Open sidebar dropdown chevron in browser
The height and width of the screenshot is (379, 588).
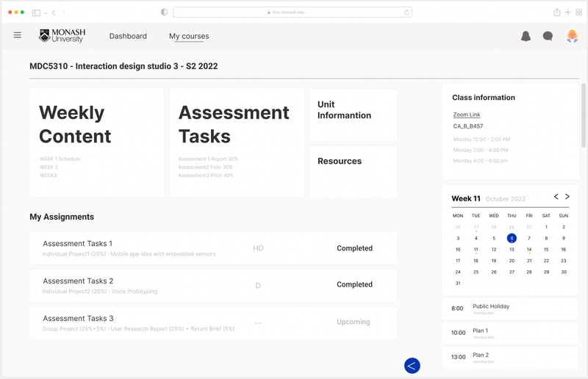pyautogui.click(x=46, y=13)
